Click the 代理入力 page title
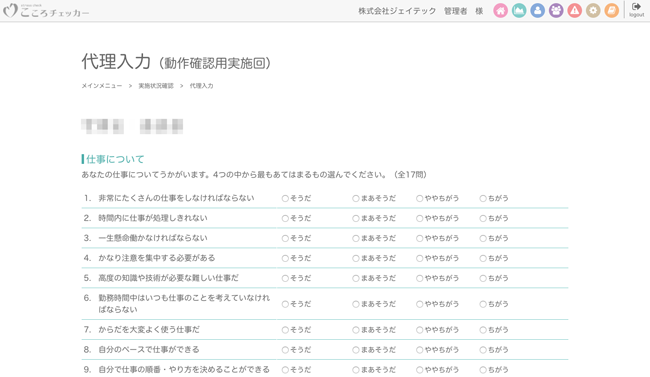The height and width of the screenshot is (377, 650). pos(116,62)
